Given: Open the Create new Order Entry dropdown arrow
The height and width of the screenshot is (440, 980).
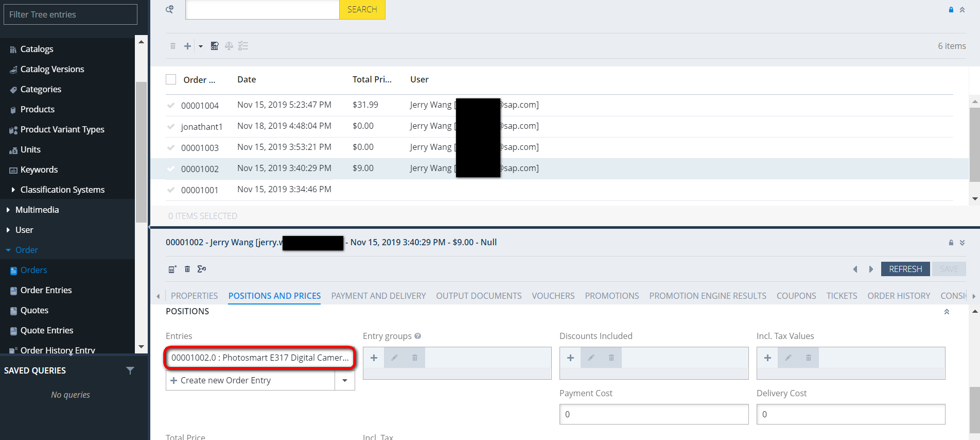Looking at the screenshot, I should 345,380.
